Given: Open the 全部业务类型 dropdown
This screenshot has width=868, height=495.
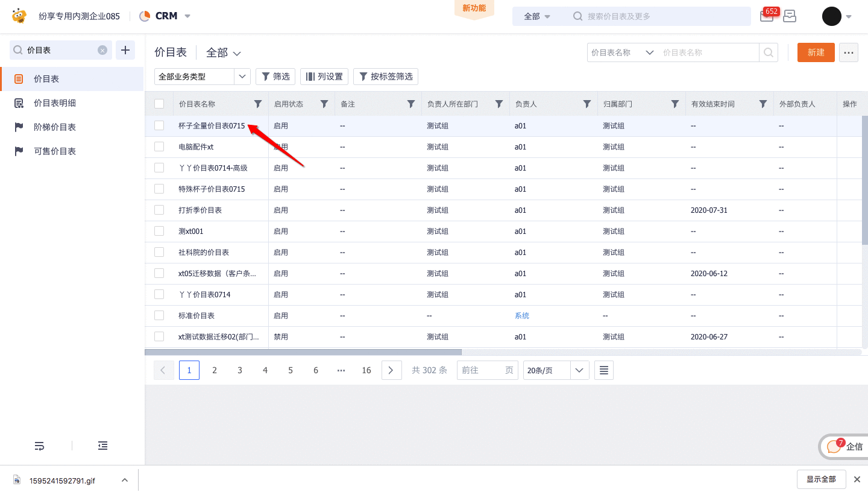Looking at the screenshot, I should point(203,77).
